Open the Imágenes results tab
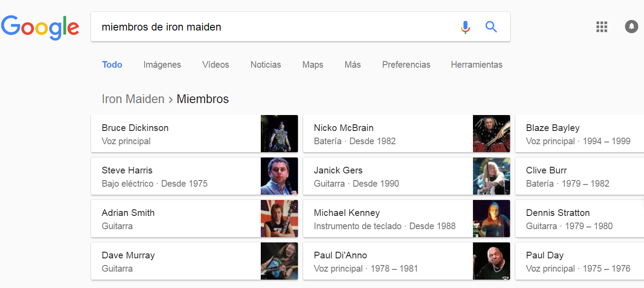 pos(162,65)
